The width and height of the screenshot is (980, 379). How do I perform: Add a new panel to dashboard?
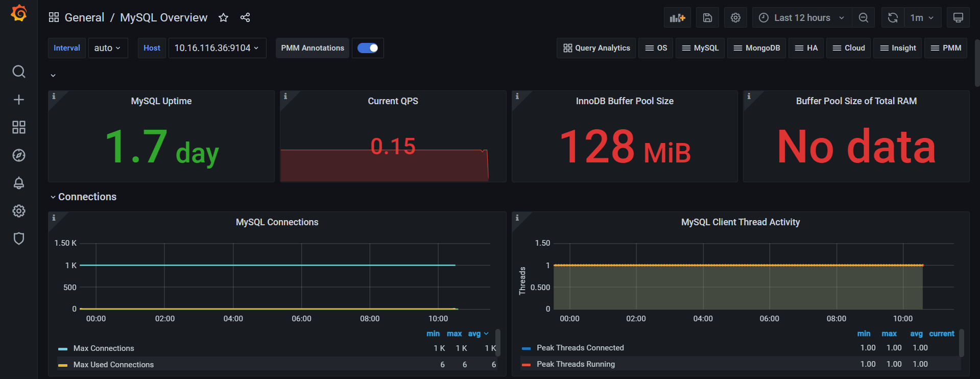click(x=677, y=18)
